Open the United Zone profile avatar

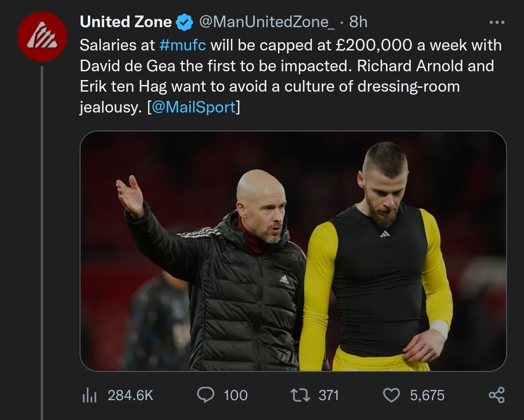42,36
